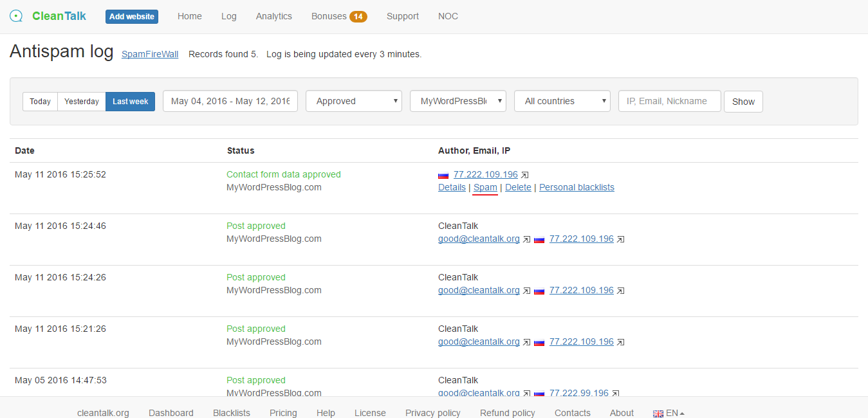The height and width of the screenshot is (418, 868).
Task: Click flag icon in 15:24:46 row
Action: coord(539,239)
